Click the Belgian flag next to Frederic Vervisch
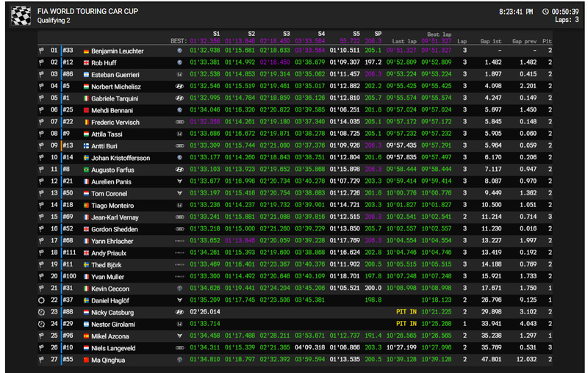Viewport: 588px width, 373px height. [86, 123]
